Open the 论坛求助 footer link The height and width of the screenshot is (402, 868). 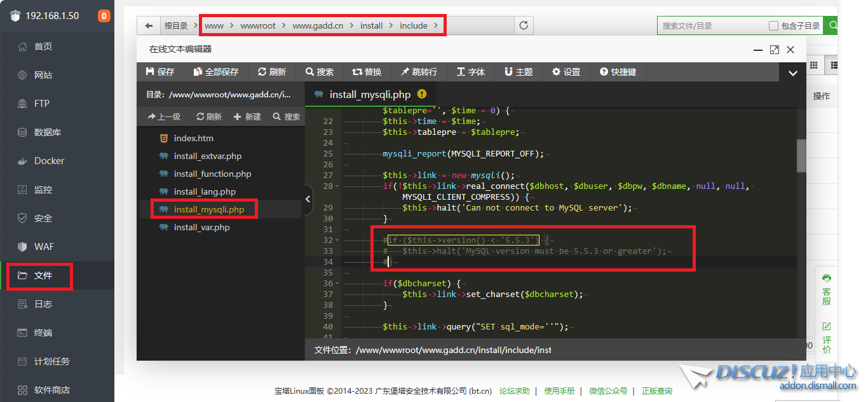click(x=514, y=391)
